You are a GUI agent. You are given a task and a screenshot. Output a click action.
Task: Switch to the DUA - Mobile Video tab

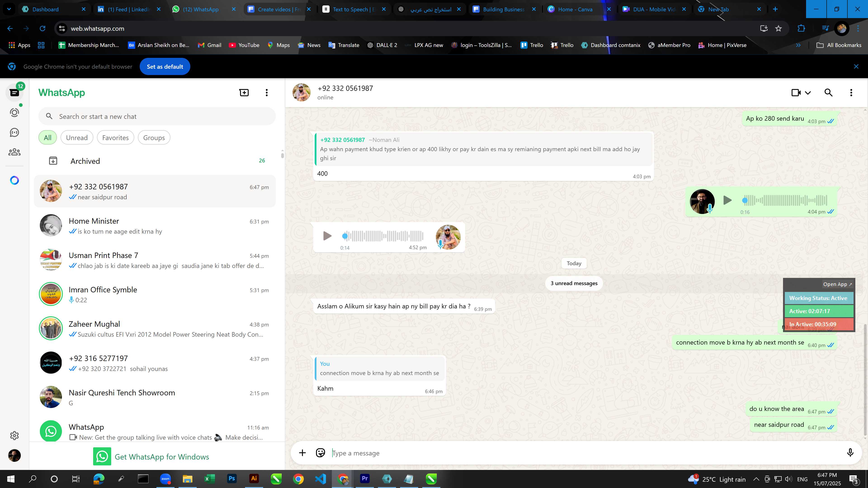tap(654, 9)
